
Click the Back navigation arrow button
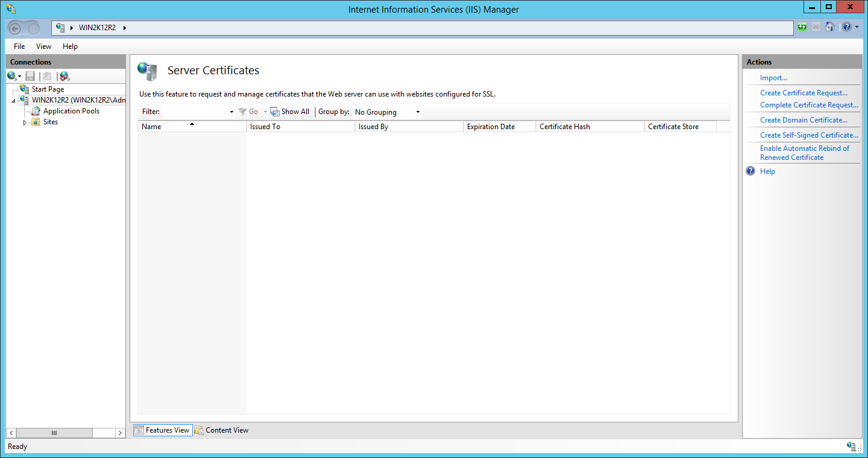16,28
